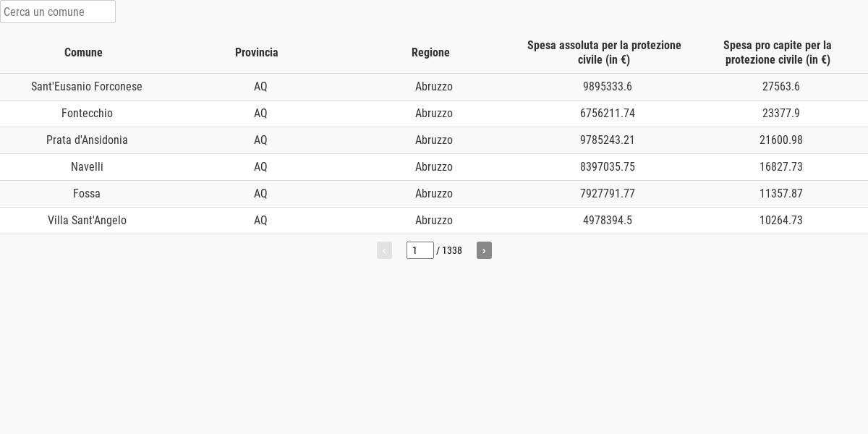Sort by Comune column header
This screenshot has height=434, width=868.
(83, 52)
